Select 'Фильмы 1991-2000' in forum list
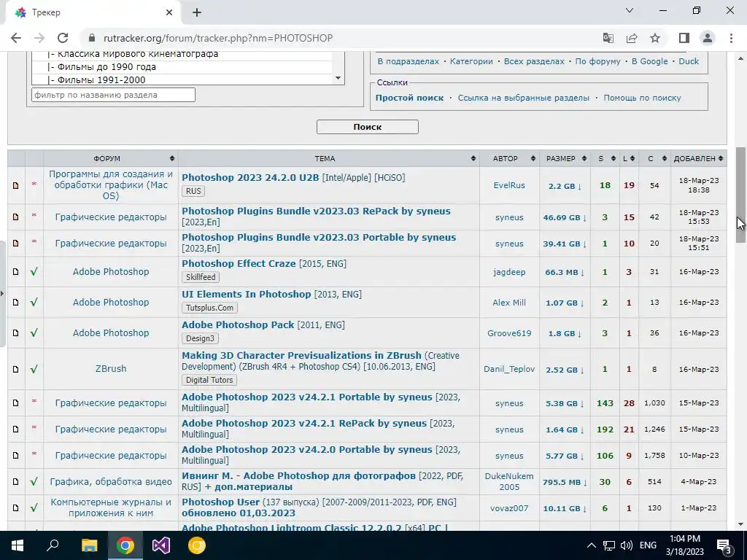Screen dimensions: 747x560 pos(96,80)
